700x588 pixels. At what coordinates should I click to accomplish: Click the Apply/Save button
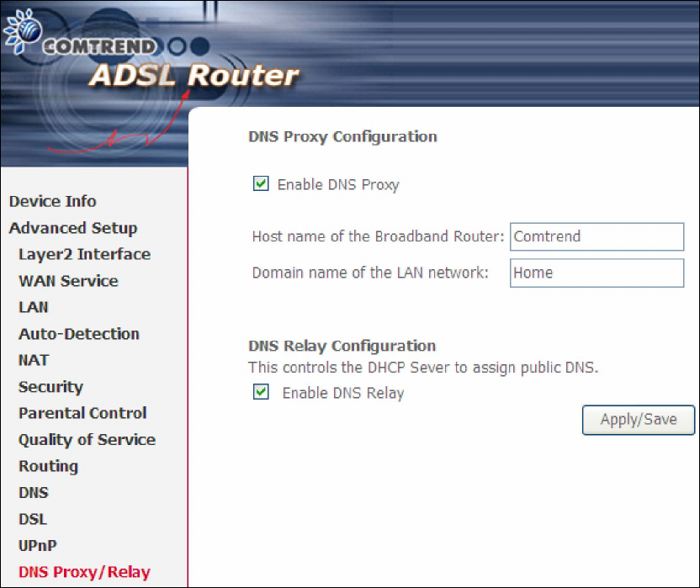coord(639,420)
